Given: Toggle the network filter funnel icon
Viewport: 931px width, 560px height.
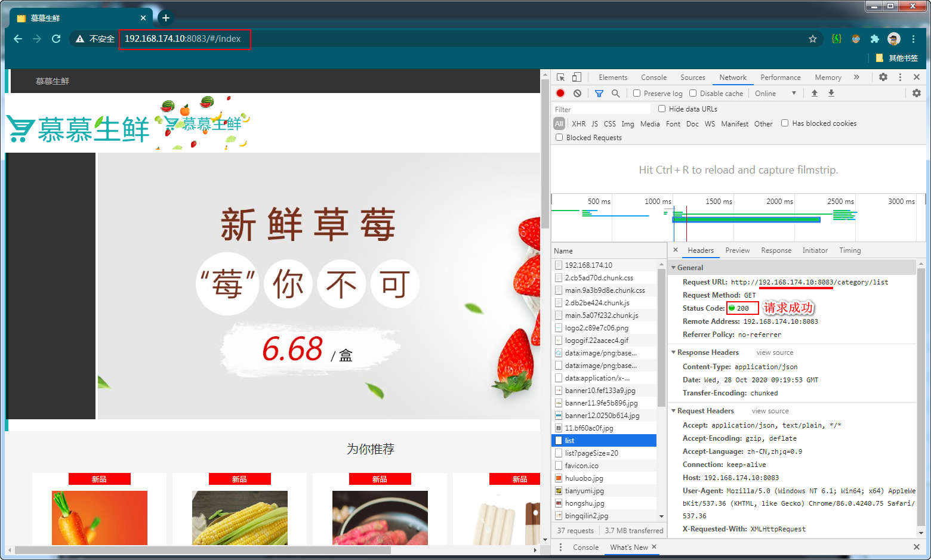Looking at the screenshot, I should pos(599,94).
